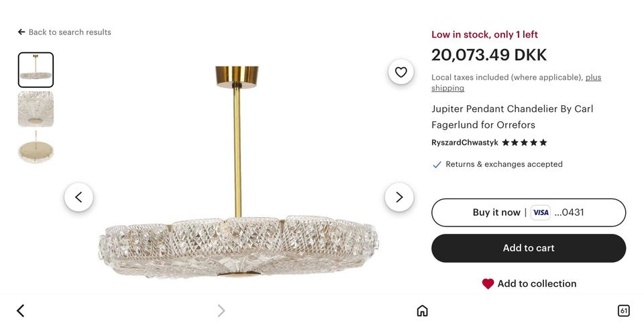
Task: Add the chandelier to cart
Action: 529,248
